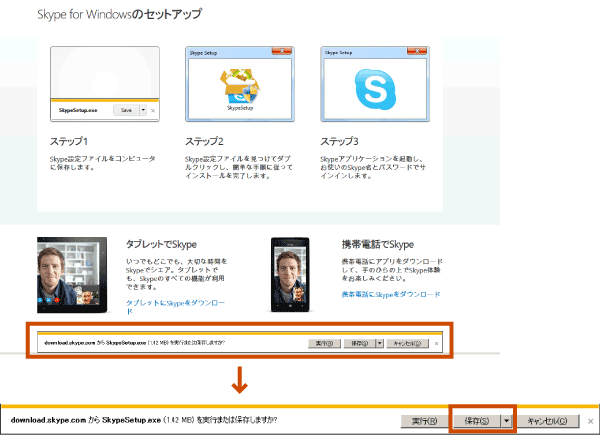
Task: Click the Skype for Windowsのセットアップ title
Action: (119, 14)
